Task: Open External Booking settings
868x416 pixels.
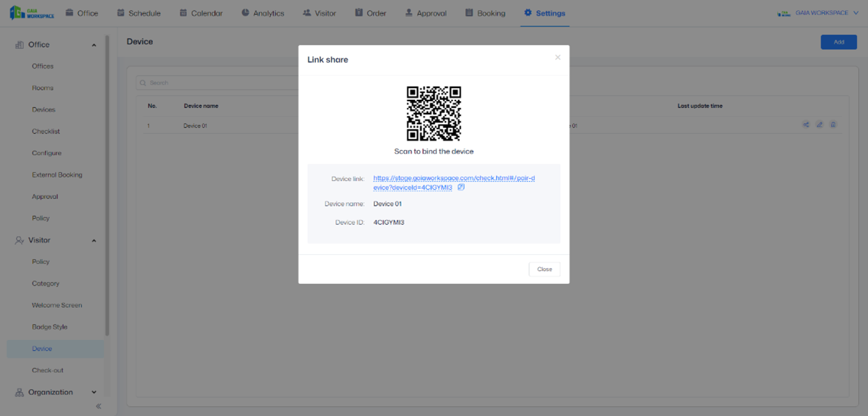Action: click(57, 174)
